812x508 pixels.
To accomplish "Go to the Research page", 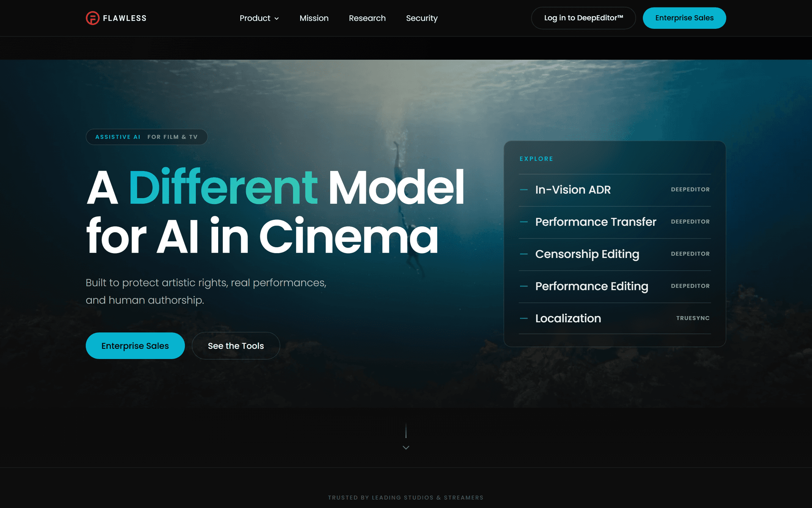I will pyautogui.click(x=367, y=18).
